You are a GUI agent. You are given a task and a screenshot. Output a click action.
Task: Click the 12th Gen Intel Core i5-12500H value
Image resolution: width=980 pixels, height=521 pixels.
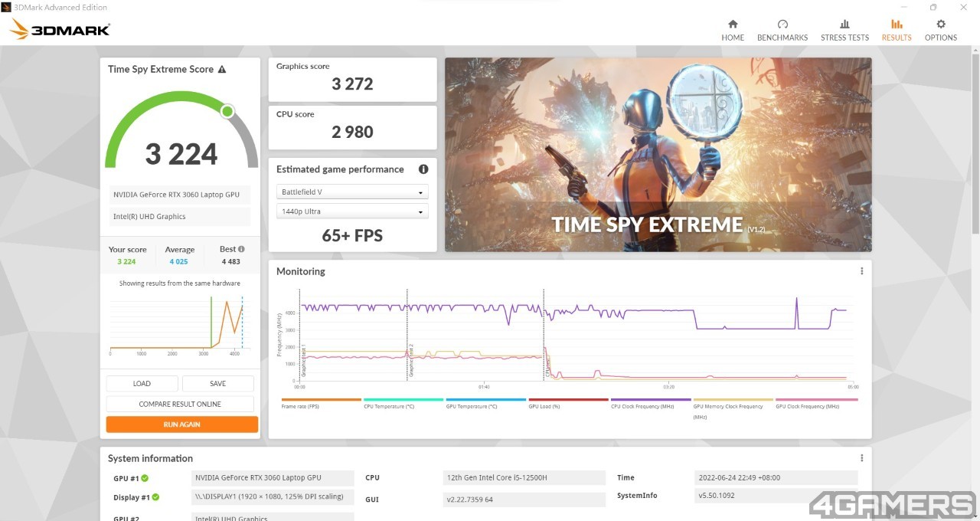pos(524,478)
